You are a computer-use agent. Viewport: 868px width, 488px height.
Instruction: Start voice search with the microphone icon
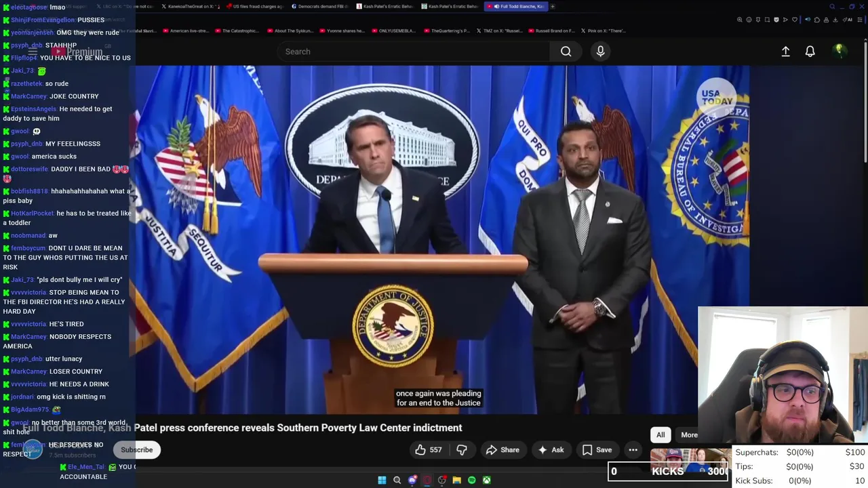(x=600, y=52)
